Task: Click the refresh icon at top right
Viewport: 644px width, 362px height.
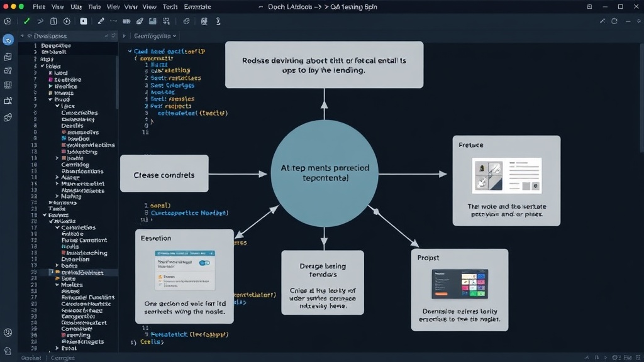Action: [614, 21]
